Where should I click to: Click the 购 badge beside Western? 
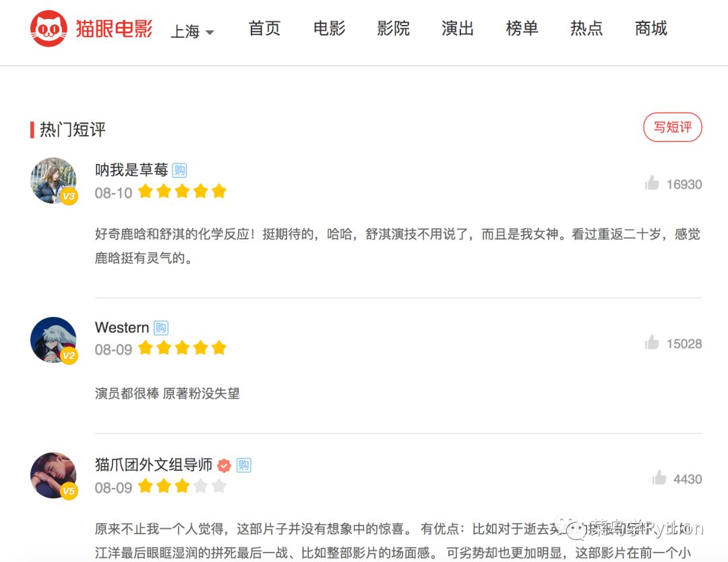pyautogui.click(x=160, y=328)
